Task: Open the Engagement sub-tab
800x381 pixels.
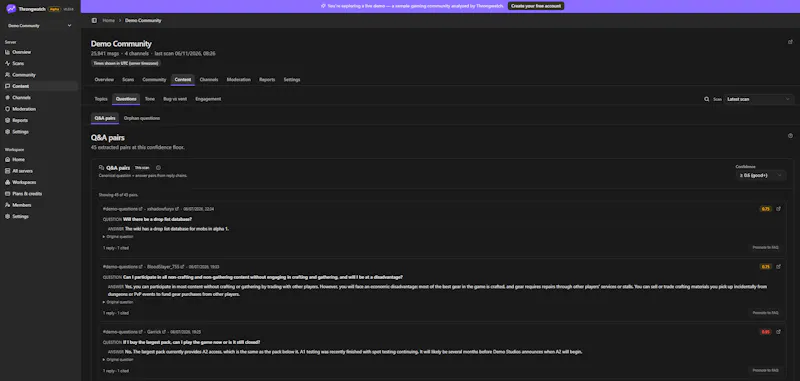Action: 208,99
